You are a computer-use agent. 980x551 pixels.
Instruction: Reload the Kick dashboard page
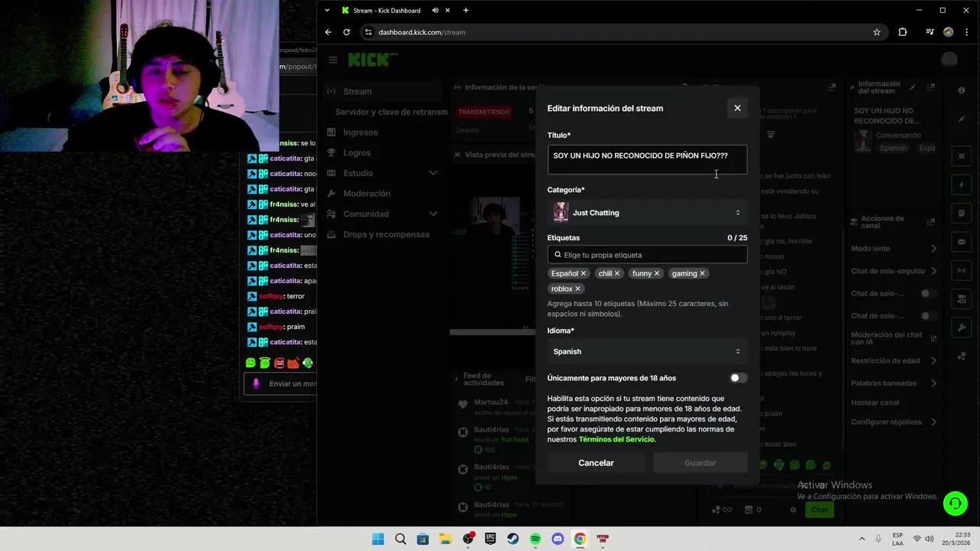347,32
